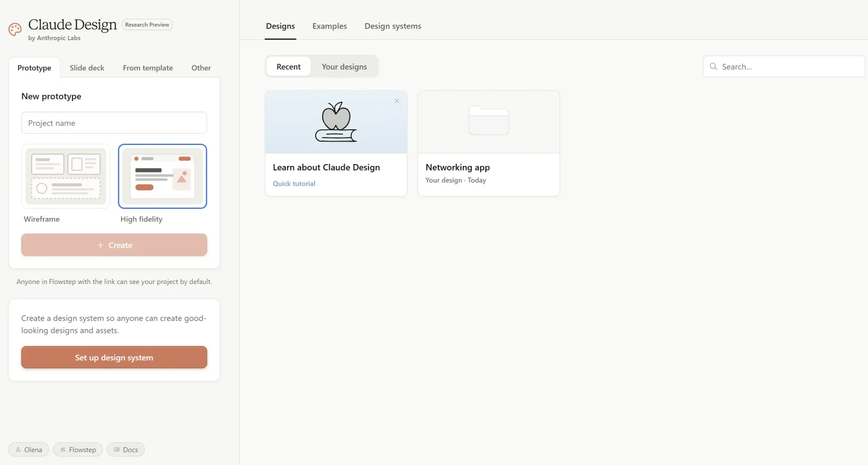Open the Olena account chip

[x=29, y=449]
